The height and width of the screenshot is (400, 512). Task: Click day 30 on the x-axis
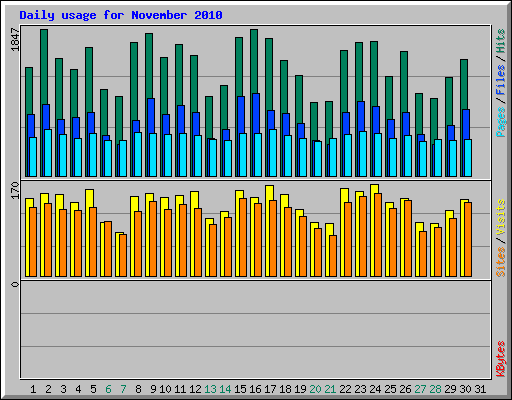[x=465, y=389]
